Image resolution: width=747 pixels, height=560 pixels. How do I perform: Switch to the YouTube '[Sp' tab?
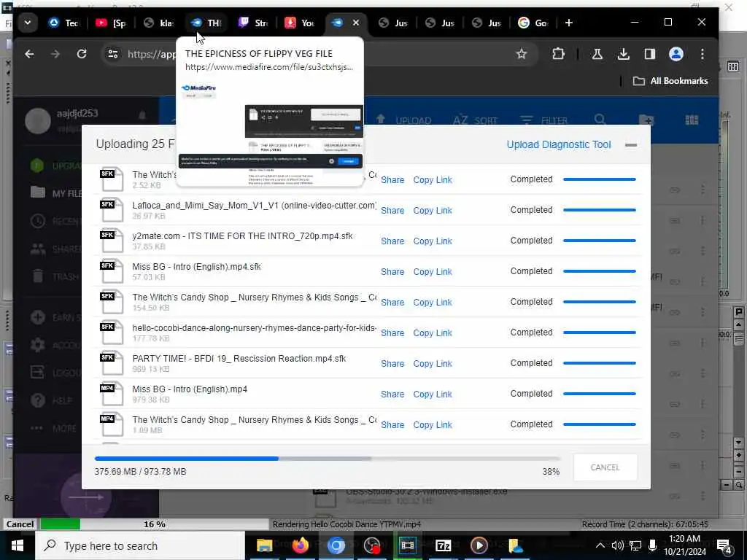coord(111,23)
